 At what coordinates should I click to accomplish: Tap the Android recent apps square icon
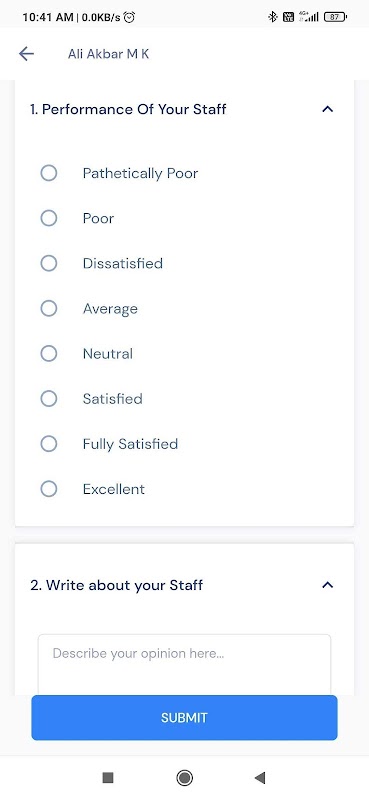click(108, 777)
